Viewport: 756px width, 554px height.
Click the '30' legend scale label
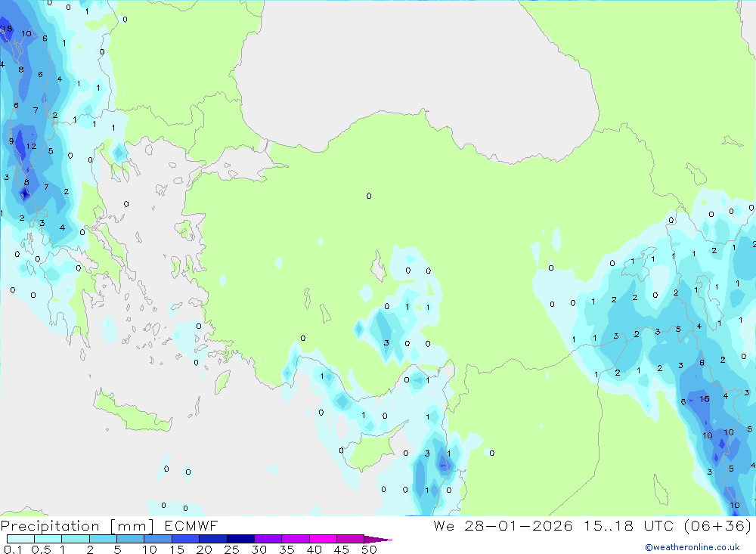259,549
